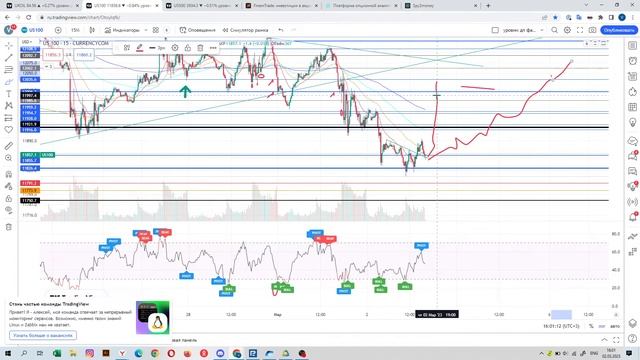The height and width of the screenshot is (360, 640).
Task: Open alerts clock icon in right sidebar
Action: point(633,61)
